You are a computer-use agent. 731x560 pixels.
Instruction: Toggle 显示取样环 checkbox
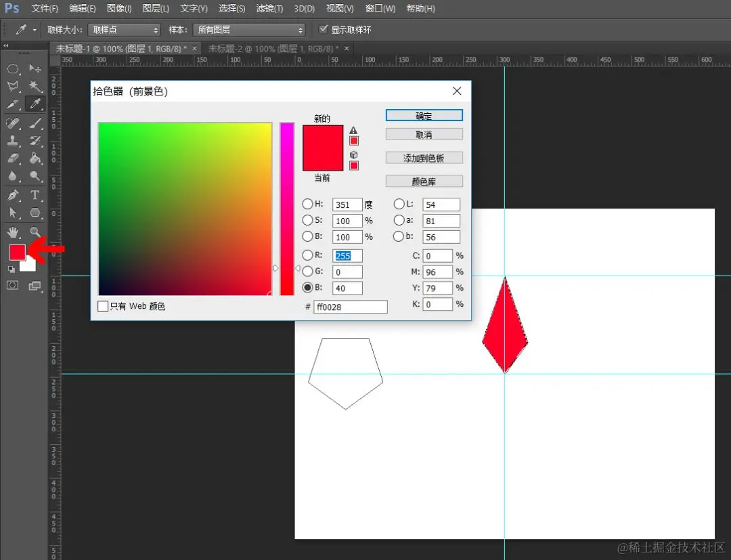coord(323,29)
